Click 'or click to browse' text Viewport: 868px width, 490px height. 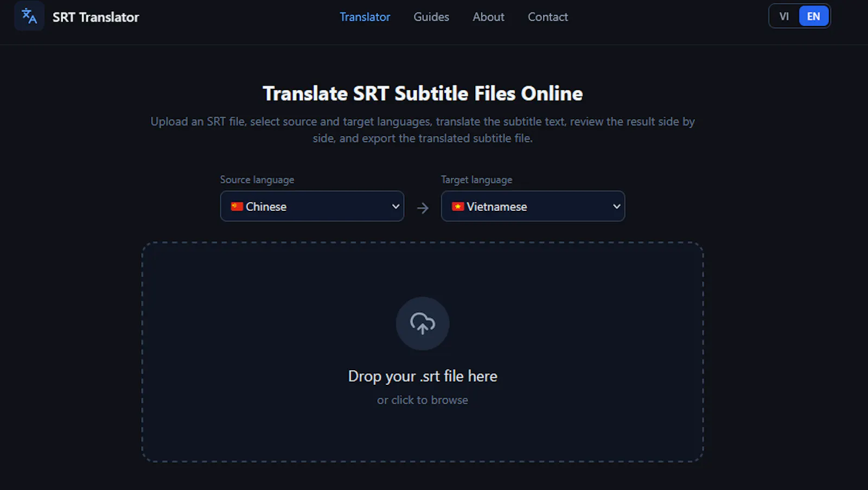click(x=423, y=400)
